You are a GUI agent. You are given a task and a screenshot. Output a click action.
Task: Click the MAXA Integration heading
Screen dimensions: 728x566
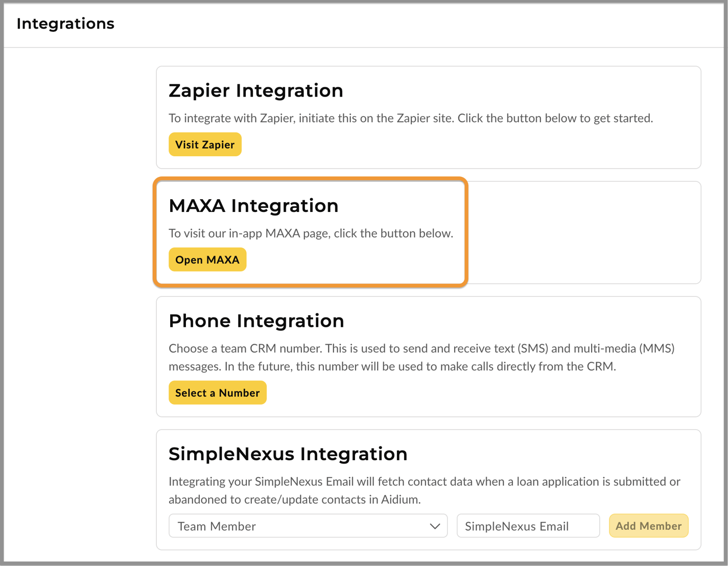point(253,206)
